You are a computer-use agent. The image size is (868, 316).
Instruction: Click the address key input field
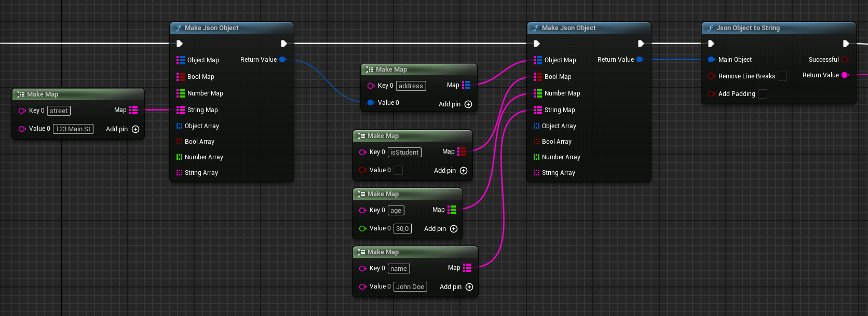(411, 86)
